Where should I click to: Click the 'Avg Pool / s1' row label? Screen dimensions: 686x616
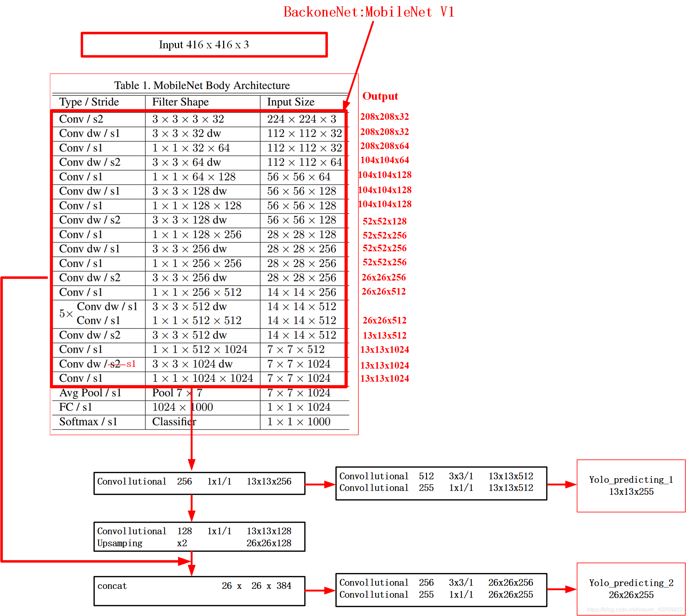point(90,393)
